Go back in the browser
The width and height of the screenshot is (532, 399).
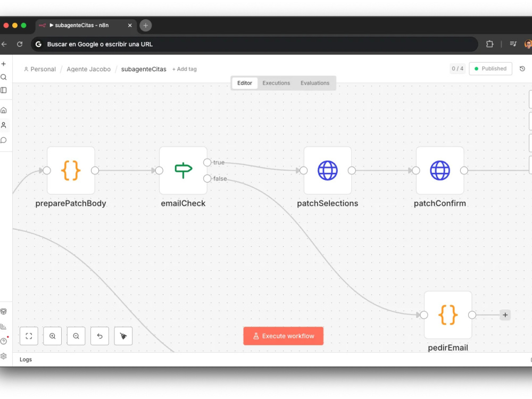4,44
